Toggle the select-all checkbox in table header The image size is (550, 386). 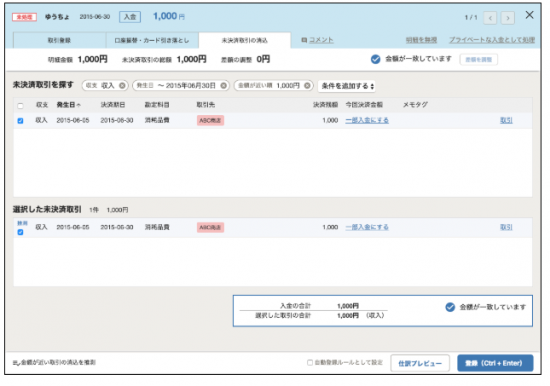click(x=20, y=106)
